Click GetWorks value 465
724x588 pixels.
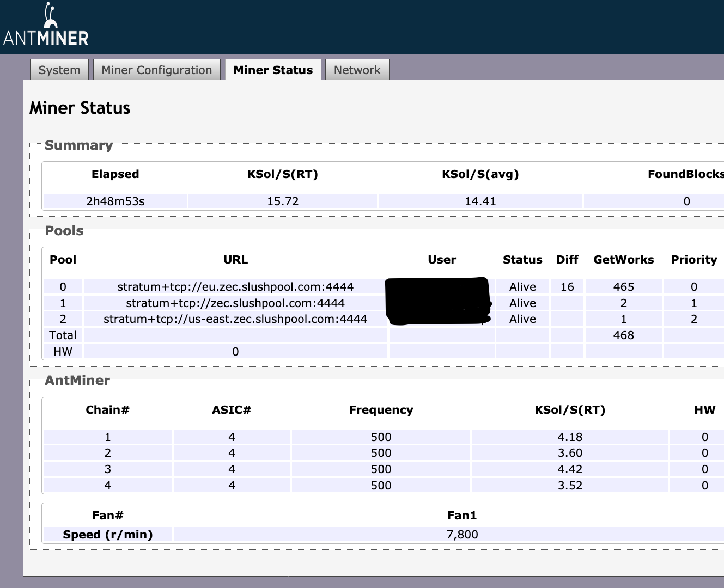(x=624, y=286)
